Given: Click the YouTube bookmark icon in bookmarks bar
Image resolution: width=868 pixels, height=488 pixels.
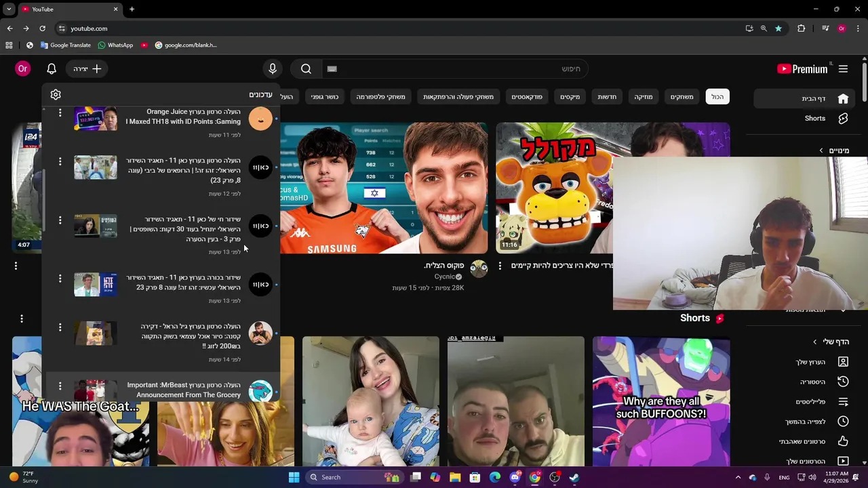Looking at the screenshot, I should click(144, 45).
